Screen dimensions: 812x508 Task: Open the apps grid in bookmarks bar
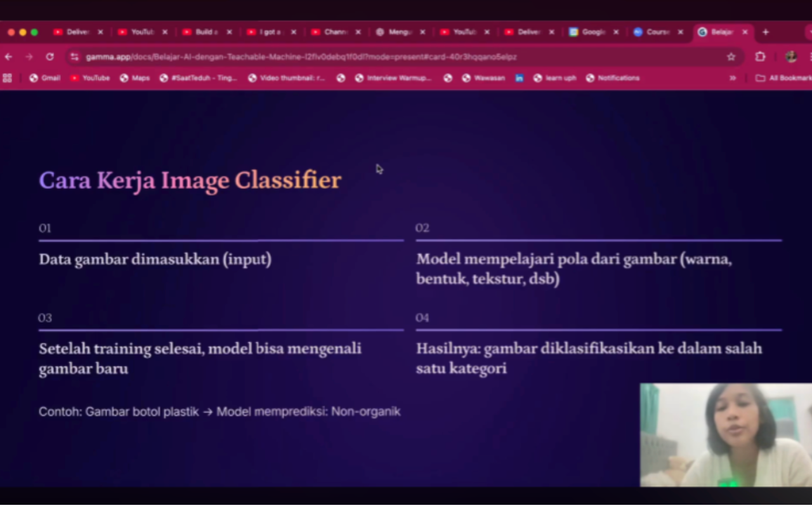8,78
